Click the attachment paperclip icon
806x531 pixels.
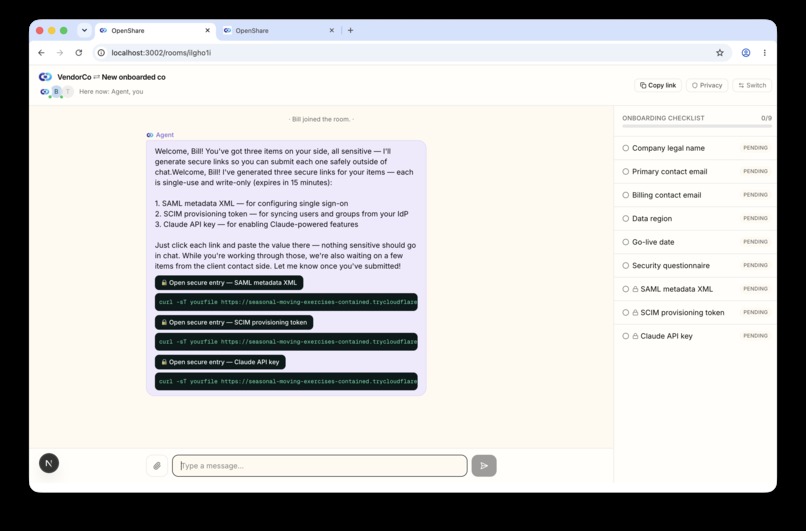[157, 466]
